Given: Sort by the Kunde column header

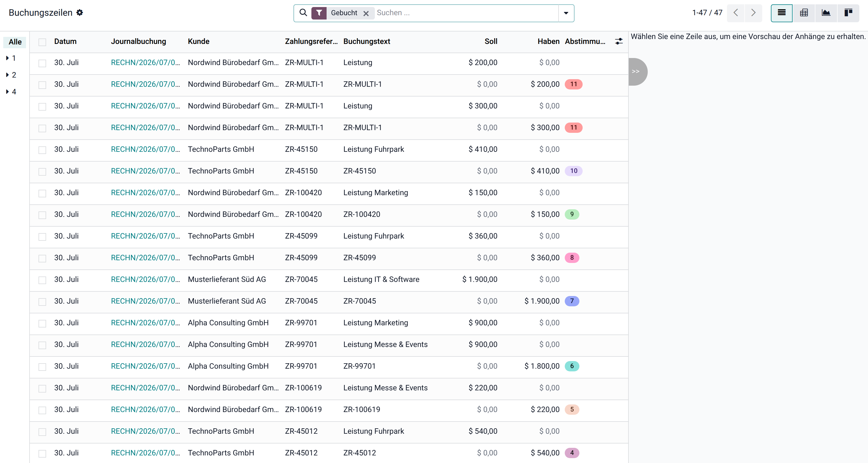Looking at the screenshot, I should click(x=199, y=41).
